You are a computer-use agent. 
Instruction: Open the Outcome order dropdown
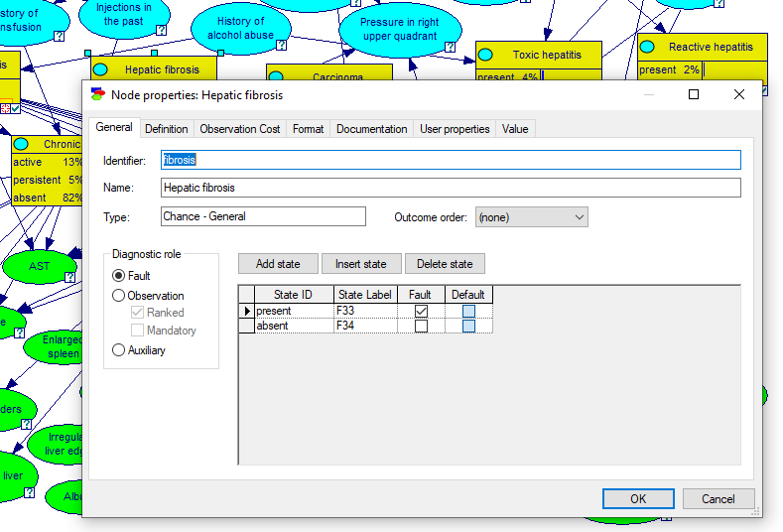tap(531, 217)
